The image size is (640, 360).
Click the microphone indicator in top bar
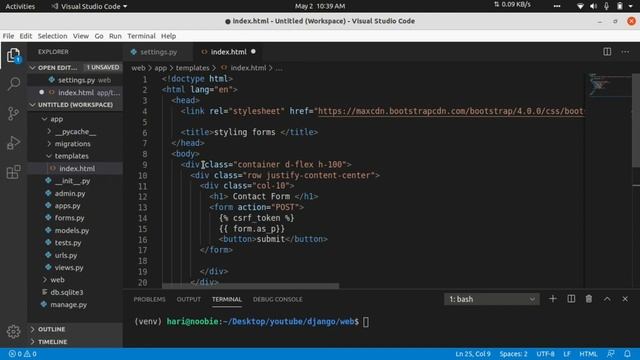click(x=607, y=6)
